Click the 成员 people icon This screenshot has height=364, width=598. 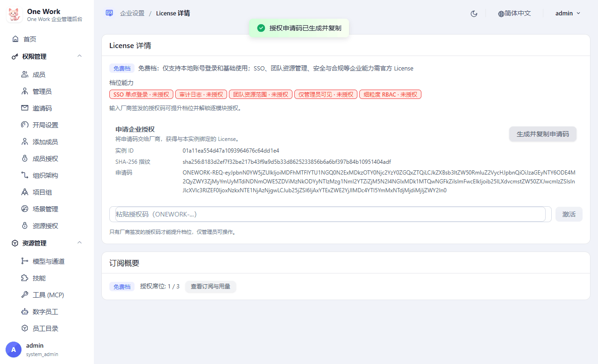click(x=25, y=75)
